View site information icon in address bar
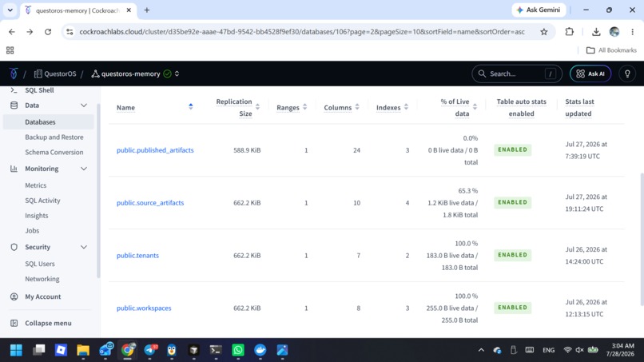Image resolution: width=644 pixels, height=362 pixels. pos(70,32)
